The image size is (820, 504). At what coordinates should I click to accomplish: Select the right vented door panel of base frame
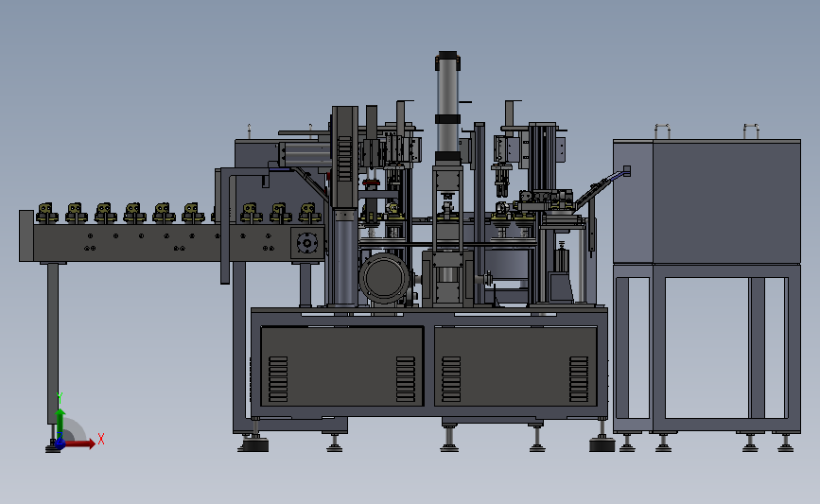pyautogui.click(x=515, y=366)
